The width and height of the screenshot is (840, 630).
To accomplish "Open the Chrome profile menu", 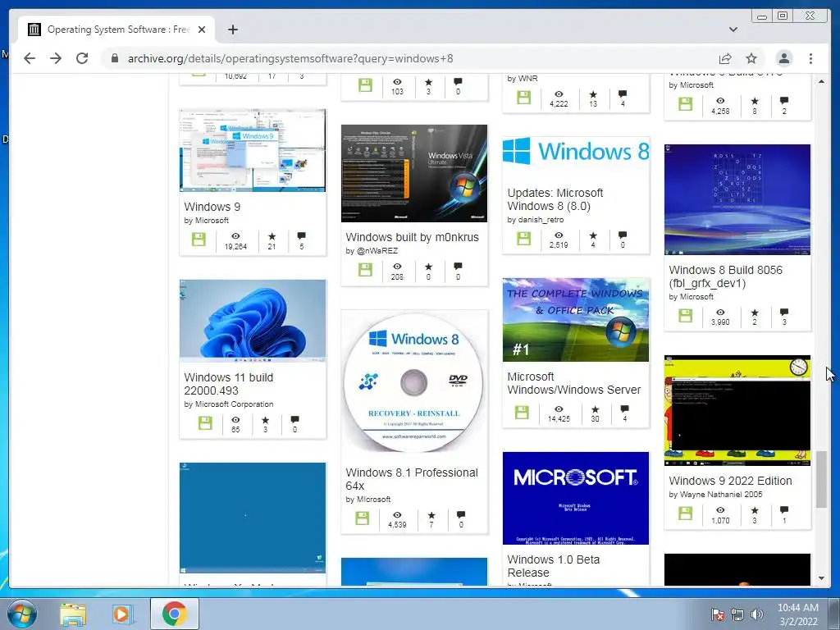I will coord(783,58).
